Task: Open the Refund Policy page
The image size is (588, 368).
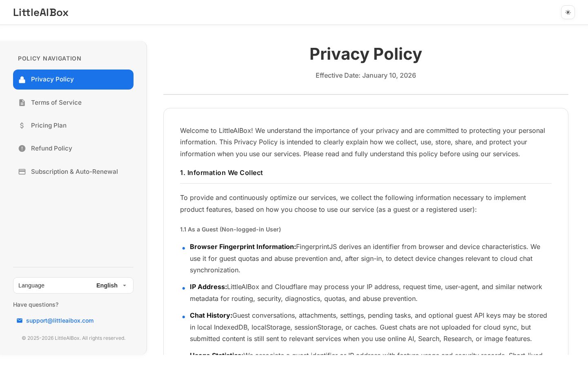Action: point(73,148)
